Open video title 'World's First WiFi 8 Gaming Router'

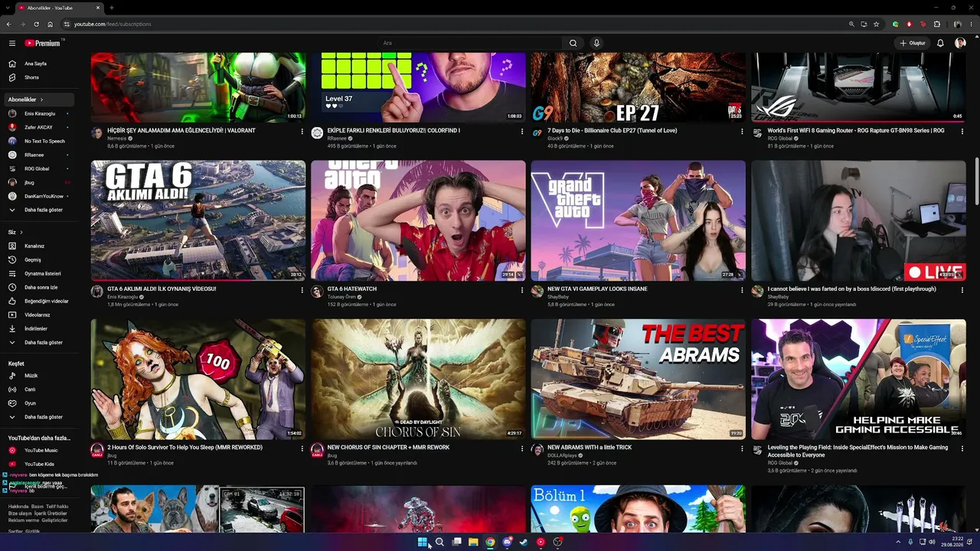tap(856, 130)
